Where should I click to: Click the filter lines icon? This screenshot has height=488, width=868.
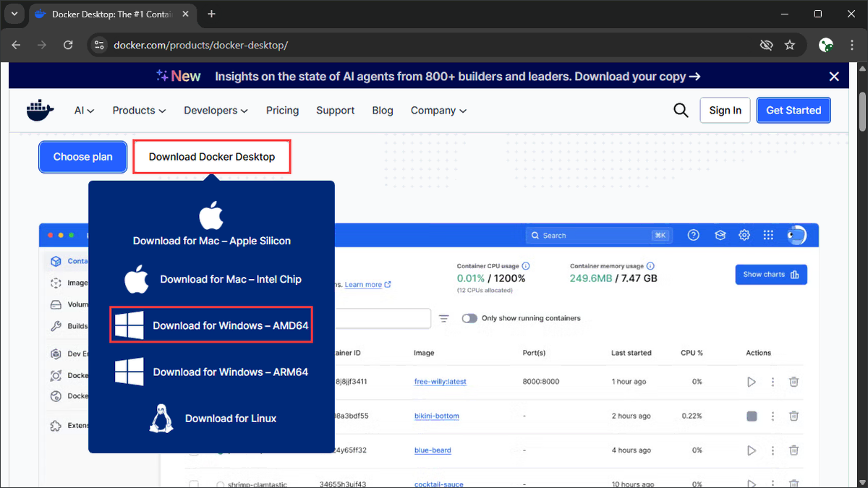pos(444,318)
